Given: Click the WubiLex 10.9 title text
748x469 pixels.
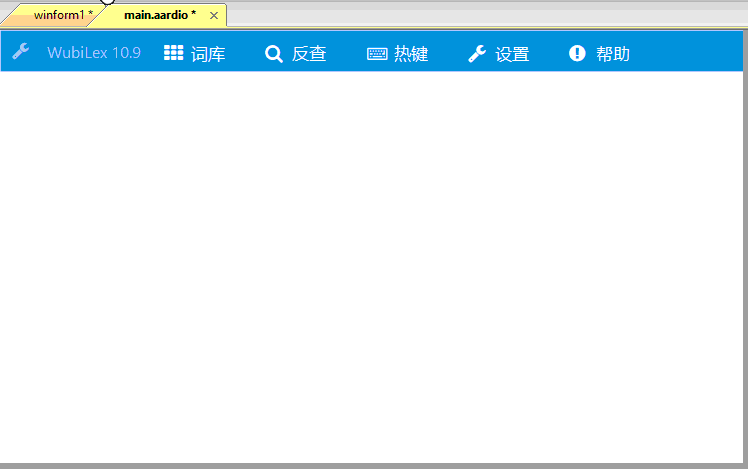Looking at the screenshot, I should click(94, 52).
